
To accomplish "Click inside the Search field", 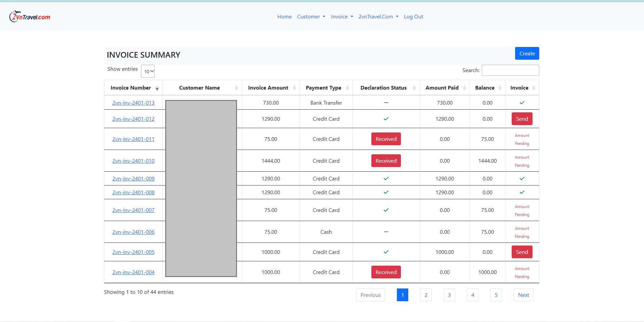I will coord(510,70).
